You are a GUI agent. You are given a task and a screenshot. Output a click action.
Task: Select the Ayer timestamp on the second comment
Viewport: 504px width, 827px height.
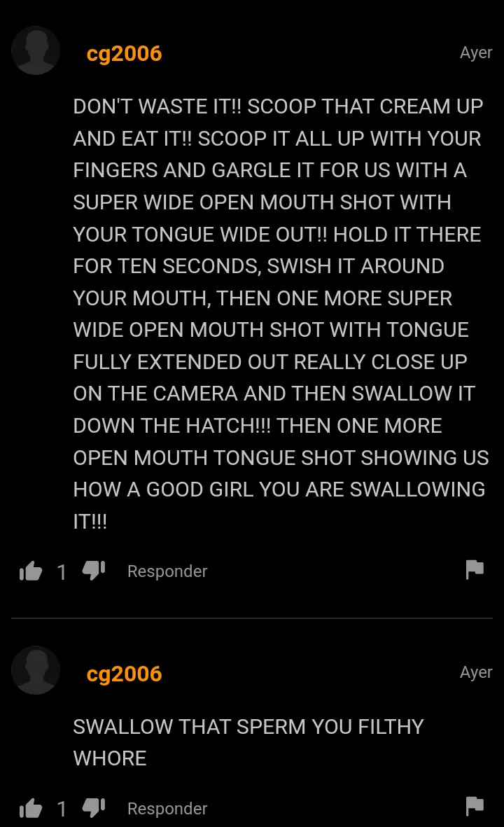pyautogui.click(x=476, y=672)
